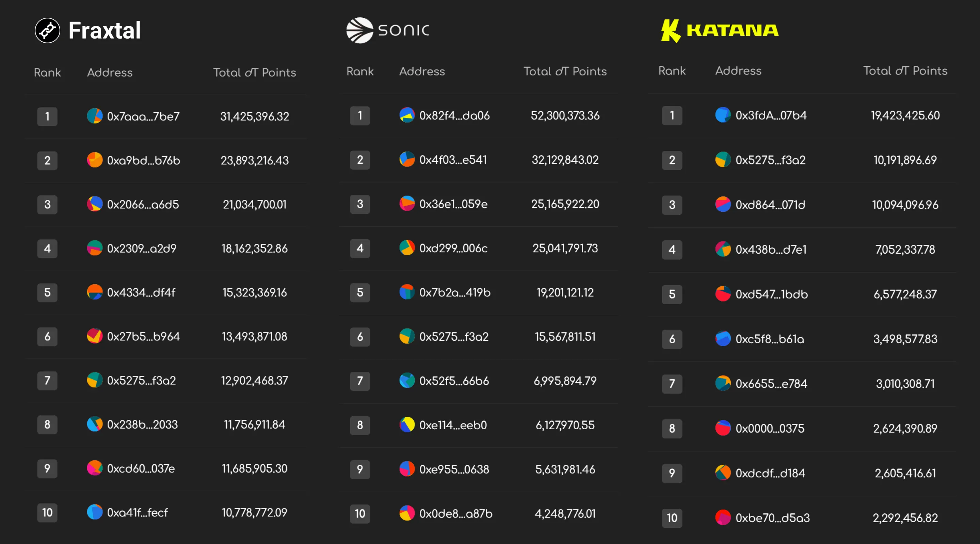Viewport: 980px width, 544px height.
Task: Click the rank 10 badge in the Fraxtal list
Action: 47,513
